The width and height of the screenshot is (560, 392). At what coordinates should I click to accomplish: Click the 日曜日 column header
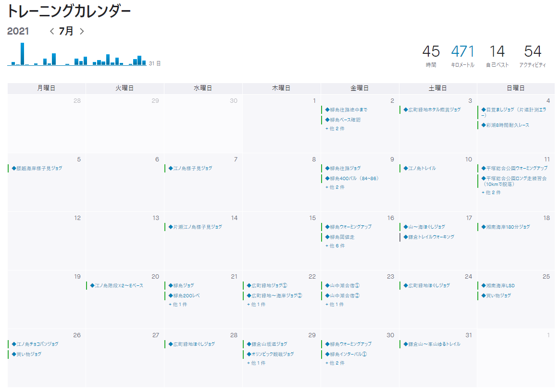click(x=516, y=88)
